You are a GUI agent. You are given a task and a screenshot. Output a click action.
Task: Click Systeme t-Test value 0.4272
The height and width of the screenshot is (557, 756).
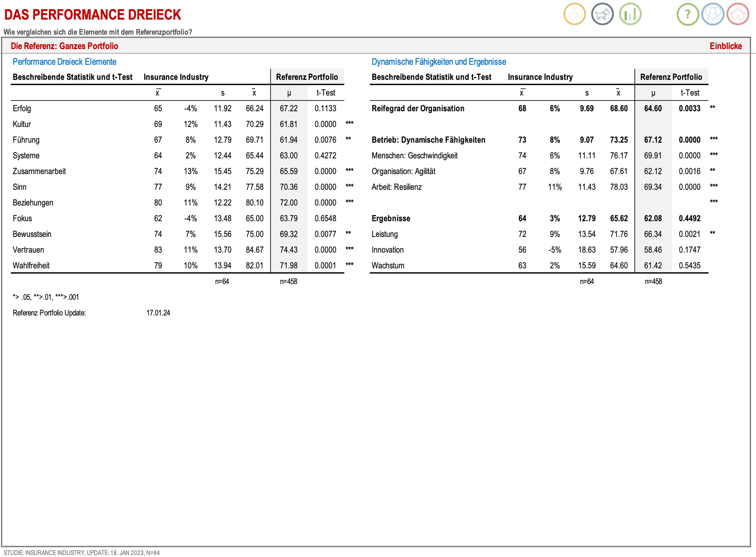325,156
